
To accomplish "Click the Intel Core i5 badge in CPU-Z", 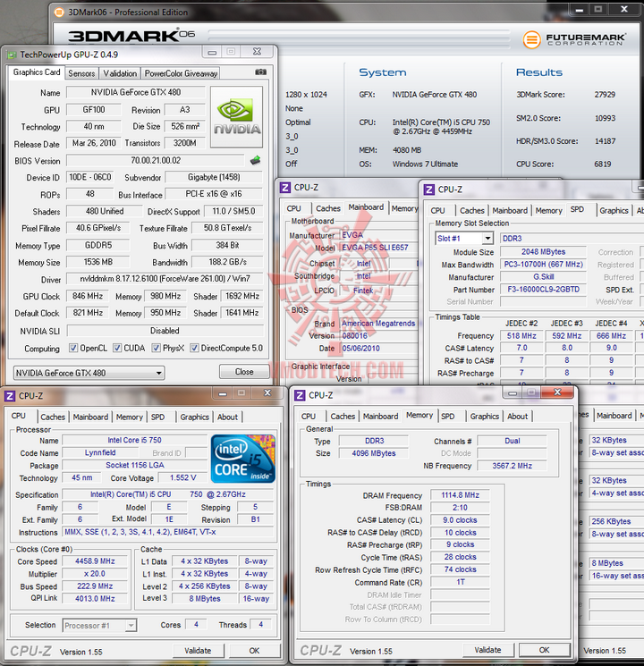I will [243, 459].
